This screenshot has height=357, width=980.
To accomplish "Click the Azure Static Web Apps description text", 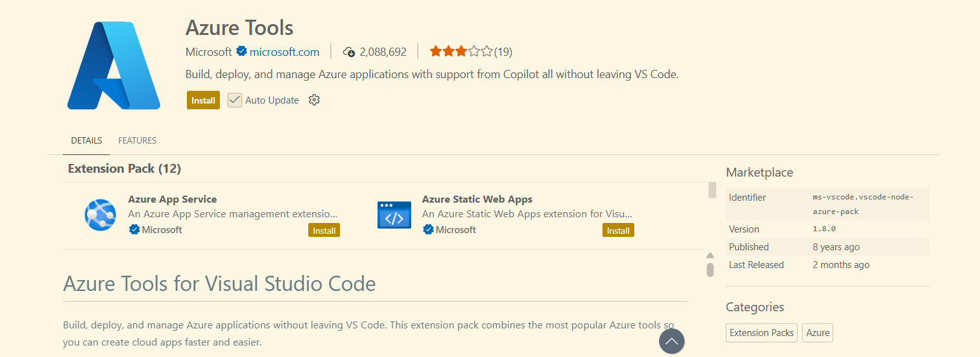I will (527, 214).
